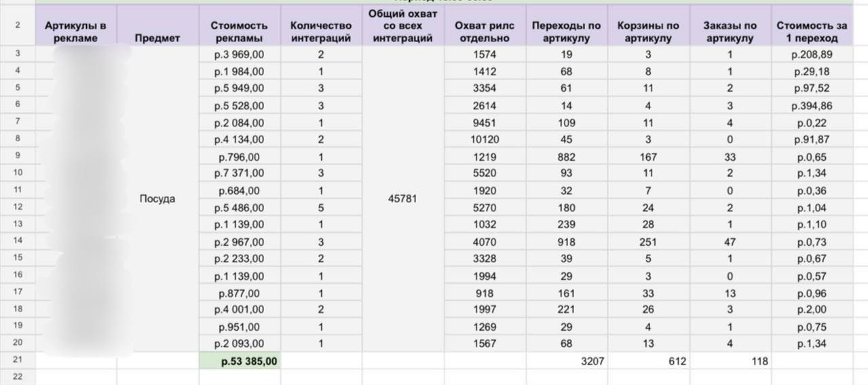Select the total orders cell 118

click(x=730, y=361)
